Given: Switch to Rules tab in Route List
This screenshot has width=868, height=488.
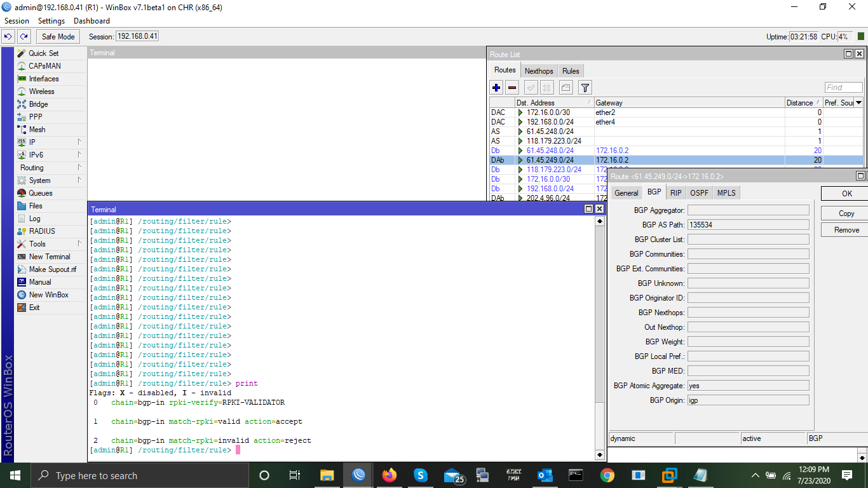Looking at the screenshot, I should [x=571, y=71].
